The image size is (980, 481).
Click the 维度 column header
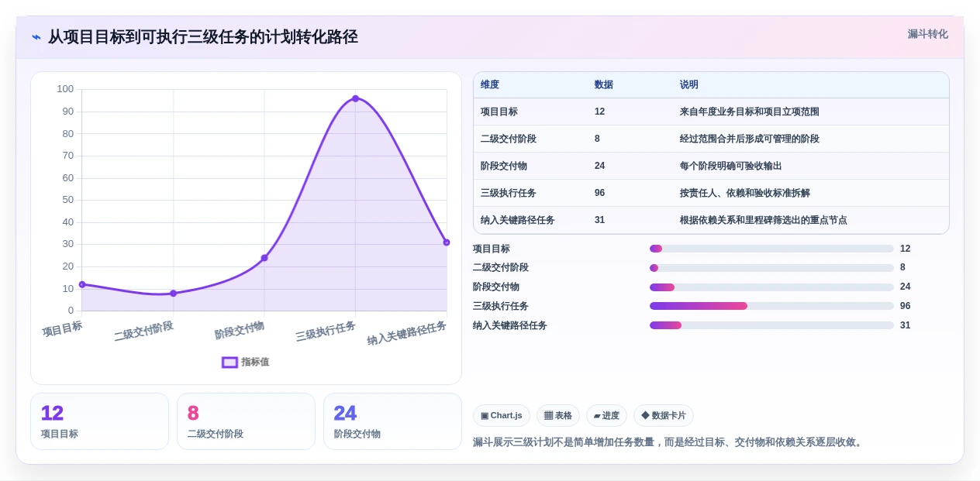(x=490, y=84)
